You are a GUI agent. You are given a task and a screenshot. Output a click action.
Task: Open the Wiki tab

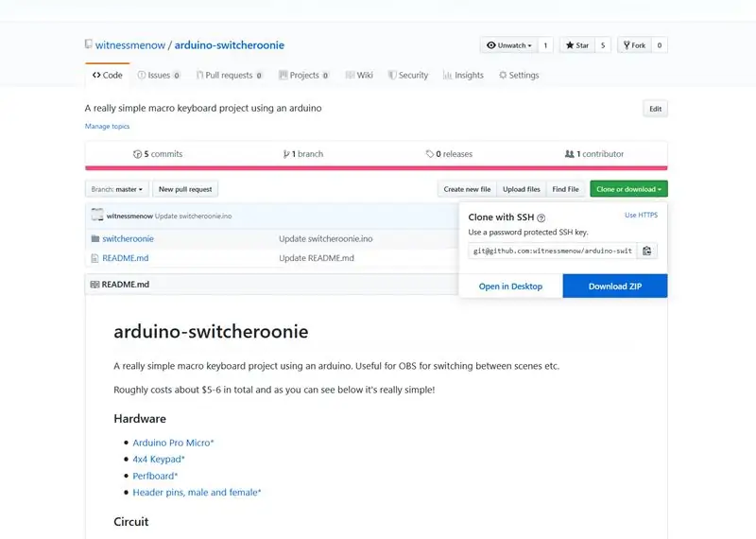[360, 76]
